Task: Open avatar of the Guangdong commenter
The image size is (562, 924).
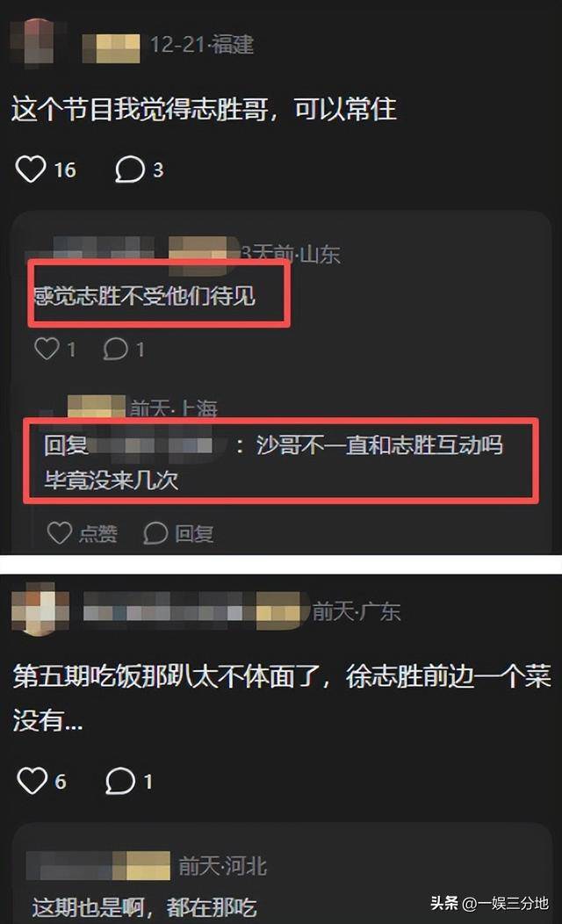Action: click(x=40, y=610)
